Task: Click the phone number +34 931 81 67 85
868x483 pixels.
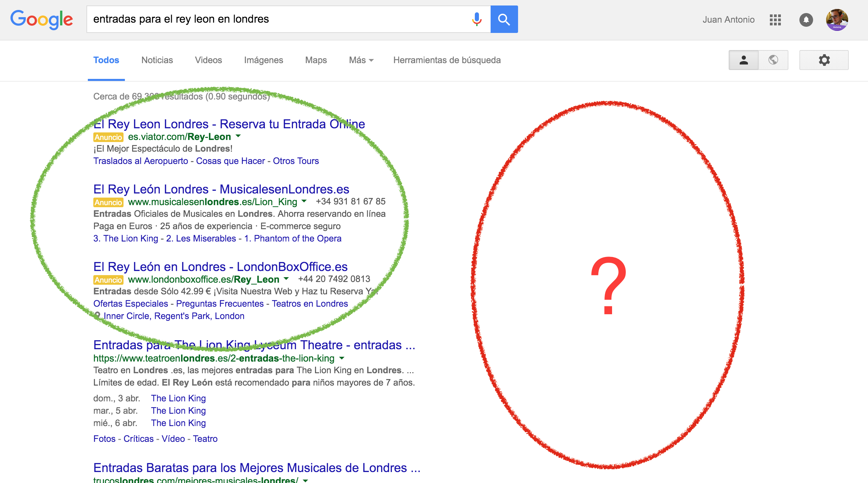Action: point(351,201)
